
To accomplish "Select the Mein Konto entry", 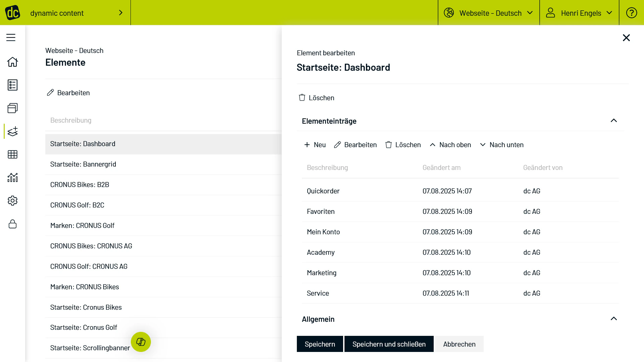I will [460, 232].
